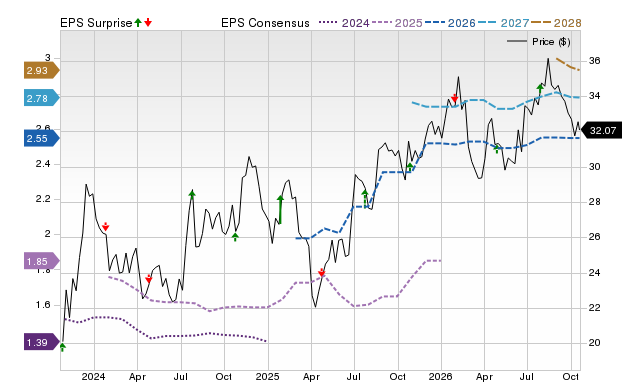Image resolution: width=640 pixels, height=382 pixels.
Task: Click the 2025 consensus legend entry
Action: pyautogui.click(x=397, y=23)
